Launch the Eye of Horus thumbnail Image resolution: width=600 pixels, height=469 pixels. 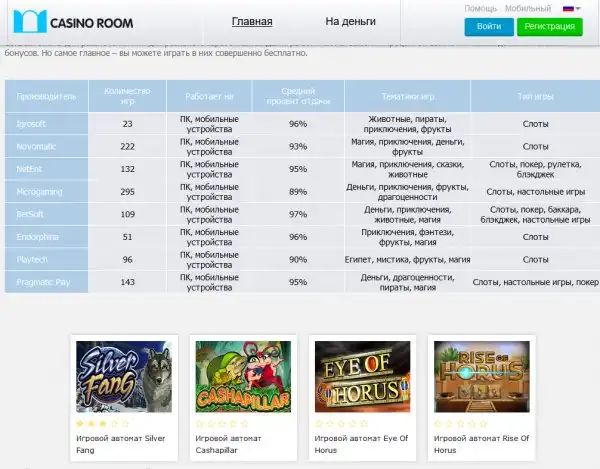(x=361, y=377)
